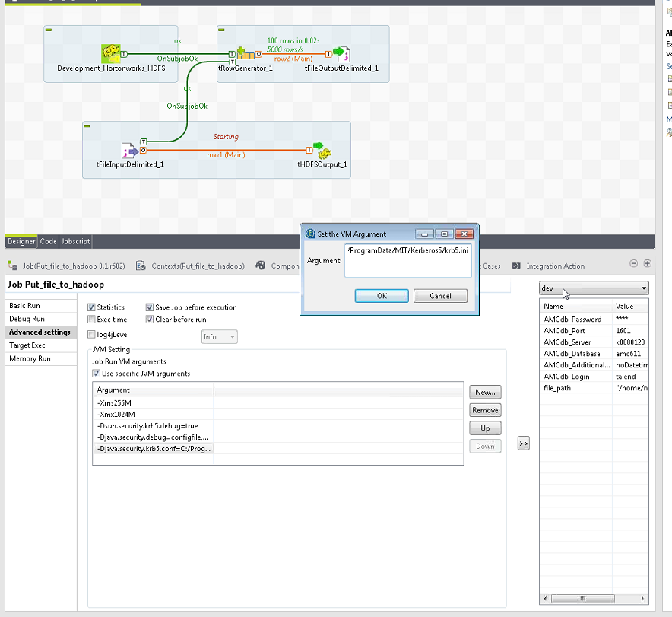
Task: Collapse the tFileInputDelimited subjob box
Action: point(87,126)
